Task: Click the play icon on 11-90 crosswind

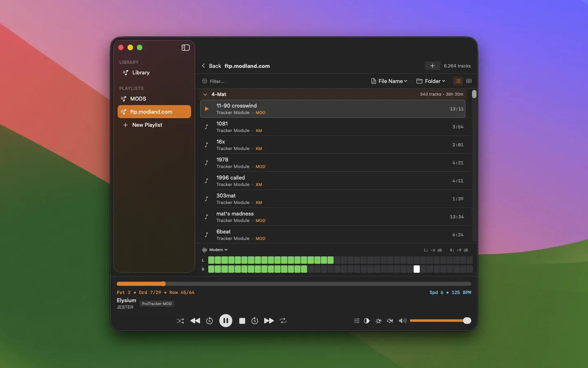Action: pos(207,109)
